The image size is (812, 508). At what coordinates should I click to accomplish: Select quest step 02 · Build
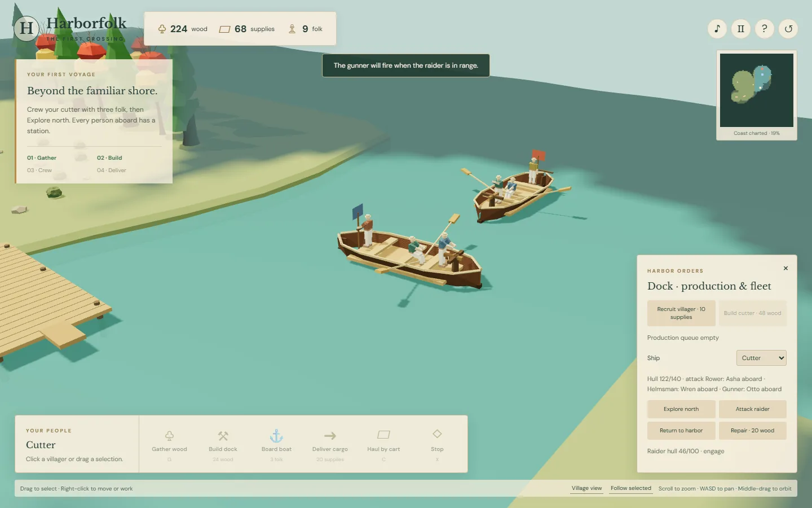tap(109, 158)
